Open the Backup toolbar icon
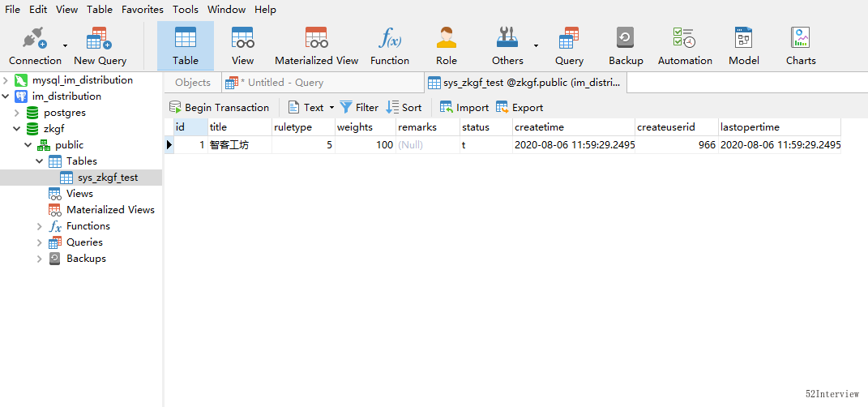The image size is (868, 407). click(x=626, y=46)
